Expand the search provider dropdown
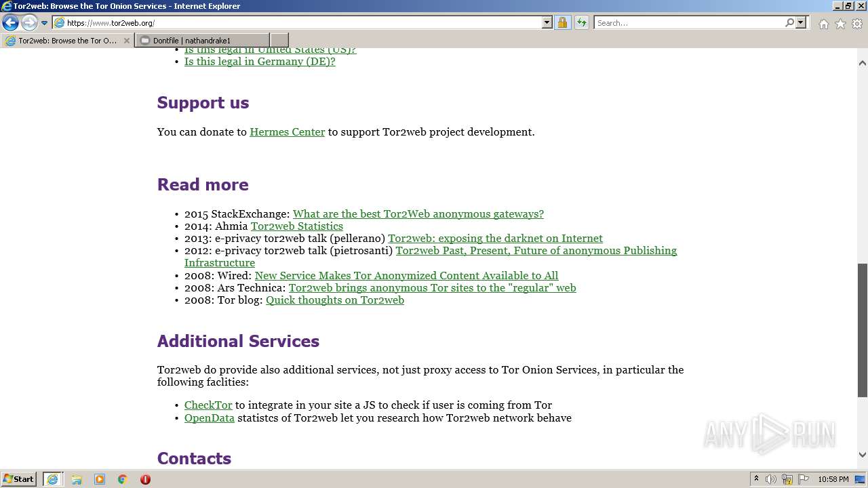Screen dimensions: 868x488 pos(801,22)
